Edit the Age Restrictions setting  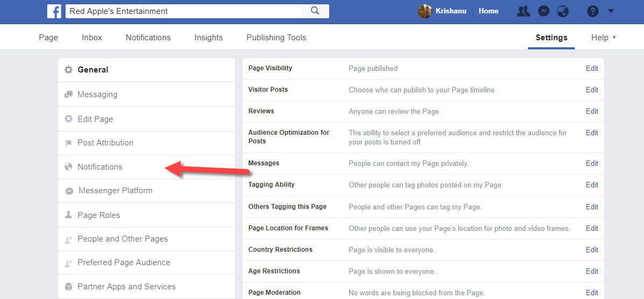(592, 272)
